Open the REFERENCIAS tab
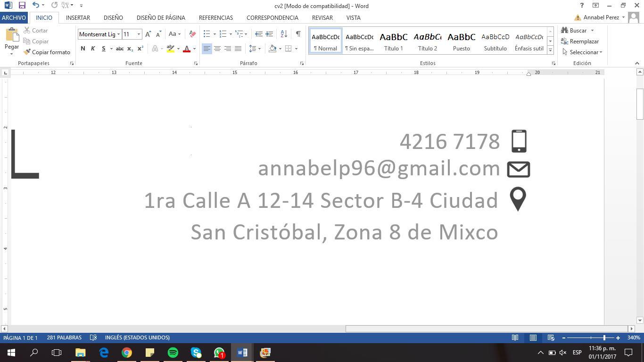The width and height of the screenshot is (644, 362). click(216, 17)
